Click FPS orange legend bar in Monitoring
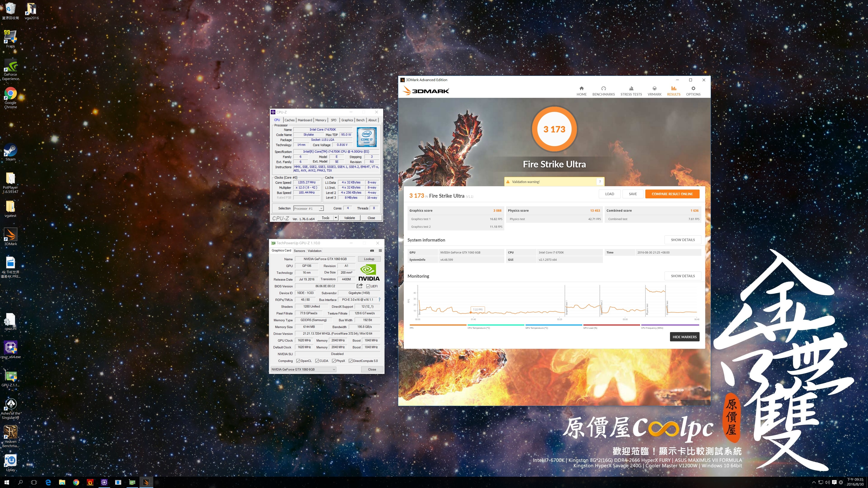This screenshot has height=488, width=868. pyautogui.click(x=438, y=325)
